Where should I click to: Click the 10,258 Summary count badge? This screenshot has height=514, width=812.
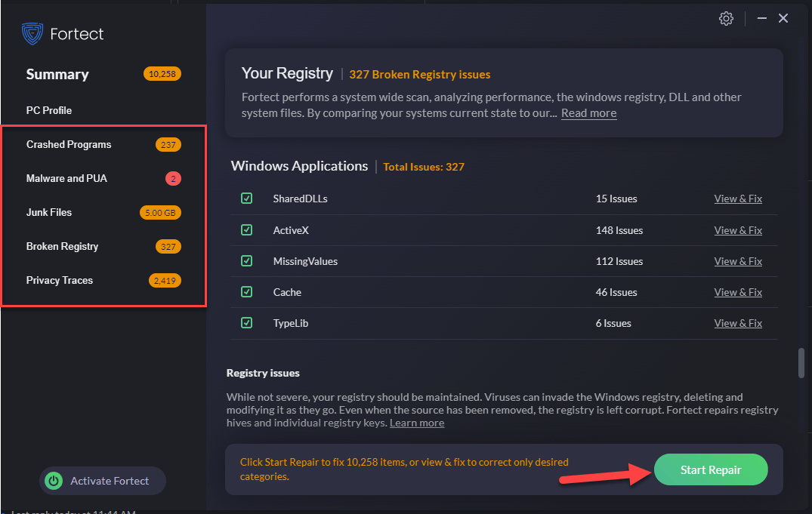(x=162, y=74)
